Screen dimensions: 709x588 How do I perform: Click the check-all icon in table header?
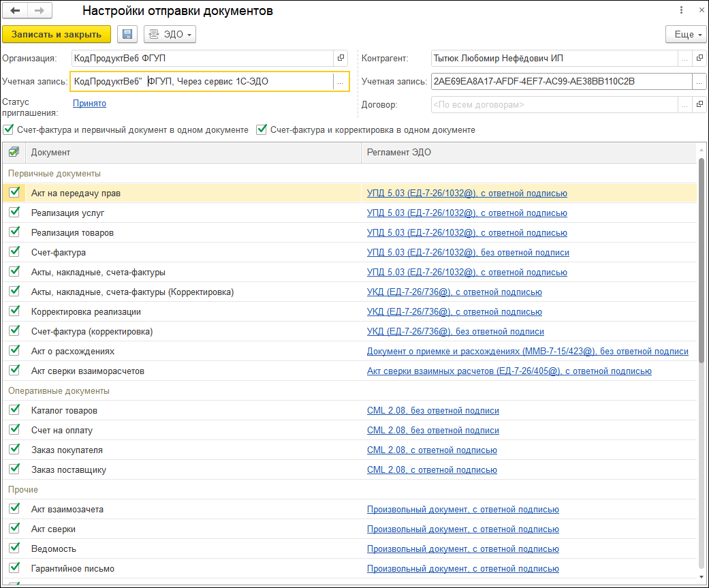click(x=14, y=152)
